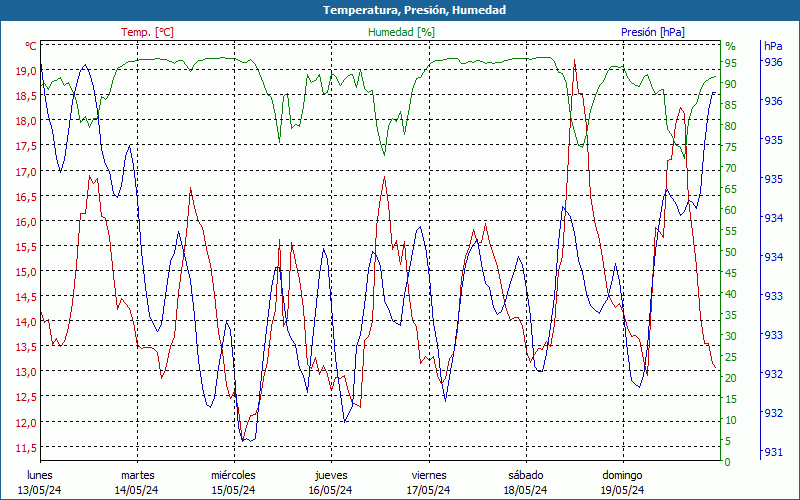The image size is (800, 500).
Task: Click the 80 value on humidity axis
Action: (731, 126)
